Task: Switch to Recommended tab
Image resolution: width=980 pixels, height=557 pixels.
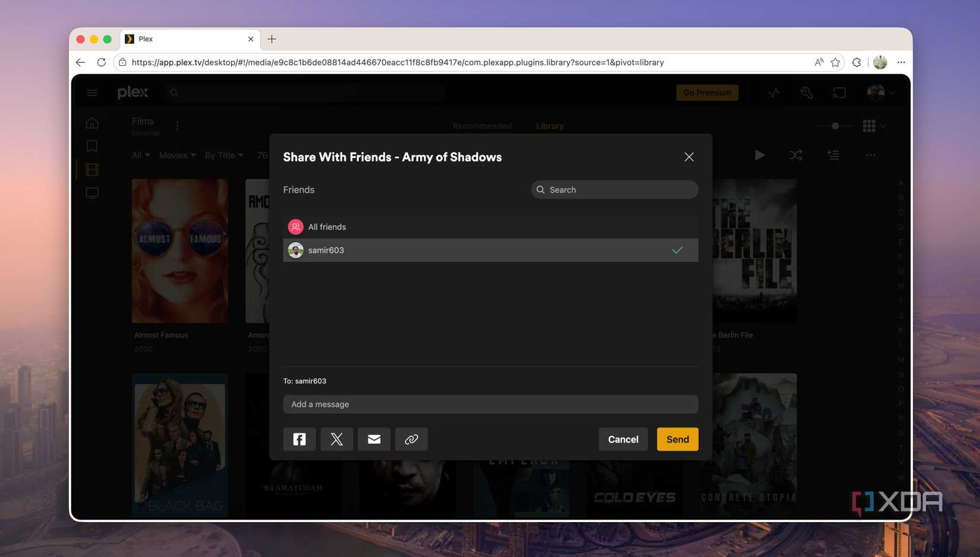Action: click(x=482, y=126)
